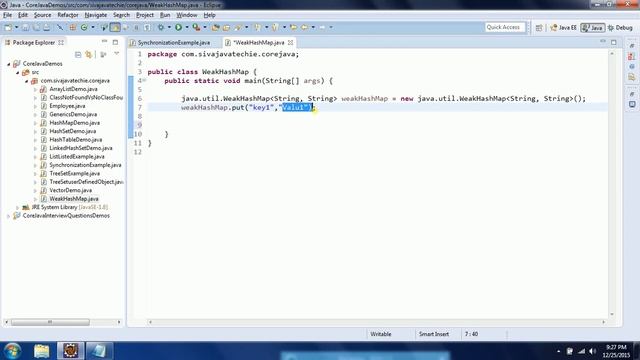Click the Package Explorer horizontal scrollbar
This screenshot has height=360, width=640.
50,322
